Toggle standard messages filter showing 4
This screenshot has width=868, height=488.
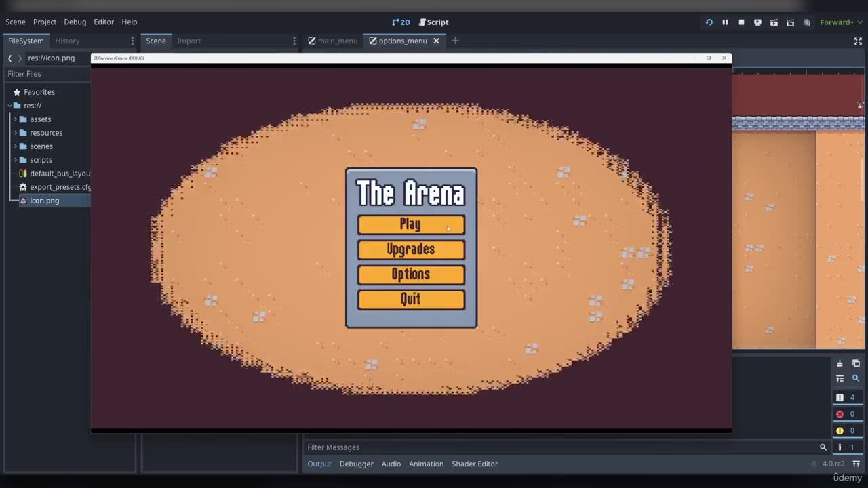847,398
